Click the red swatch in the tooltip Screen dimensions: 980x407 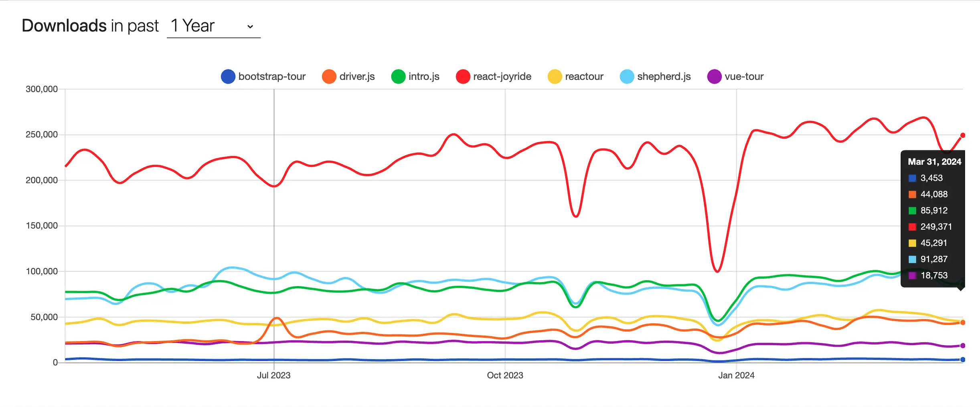tap(912, 227)
